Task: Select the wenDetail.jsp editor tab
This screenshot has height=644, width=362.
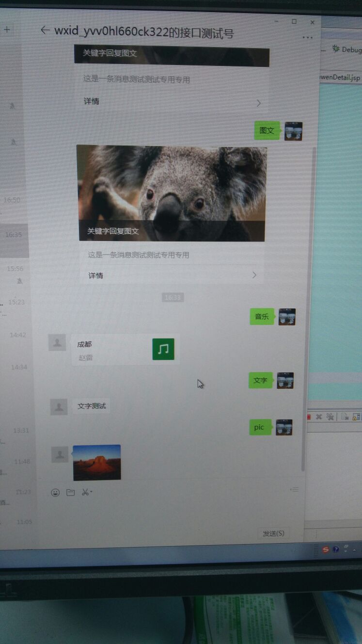Action: (x=340, y=77)
